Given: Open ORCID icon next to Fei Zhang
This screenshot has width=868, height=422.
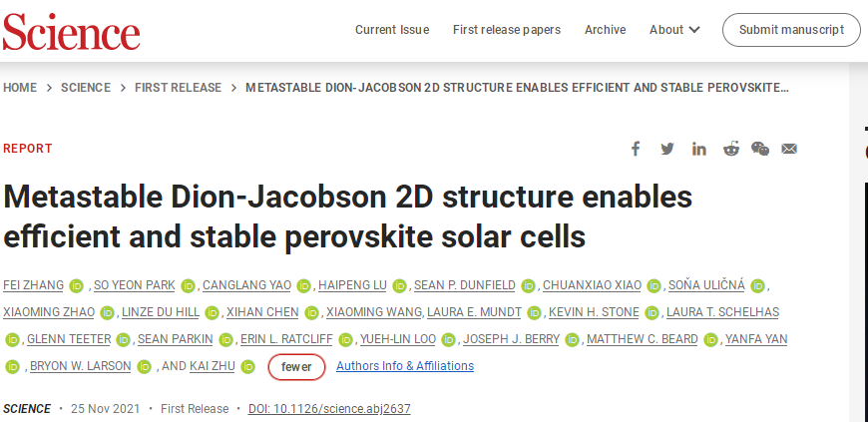Looking at the screenshot, I should click(76, 285).
